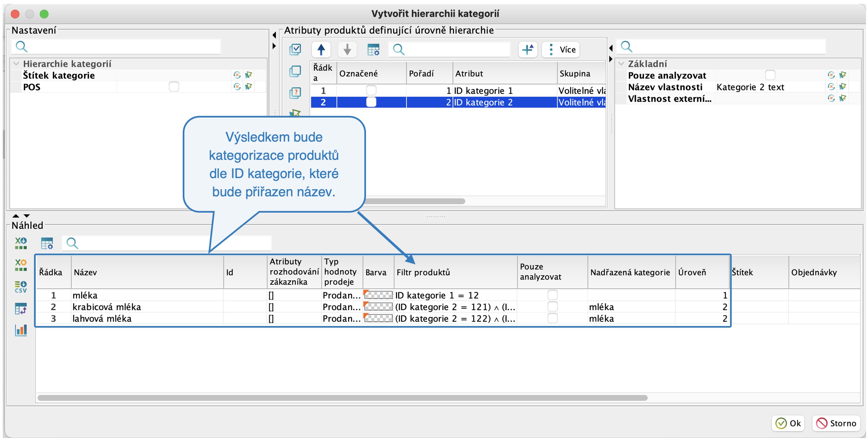868x438 pixels.
Task: Click the Nastavení search field
Action: [116, 46]
